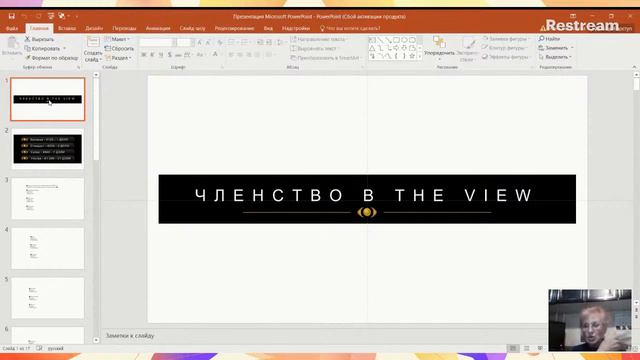Image resolution: width=640 pixels, height=360 pixels.
Task: Collapse the ribbon with the arrow
Action: coord(634,67)
